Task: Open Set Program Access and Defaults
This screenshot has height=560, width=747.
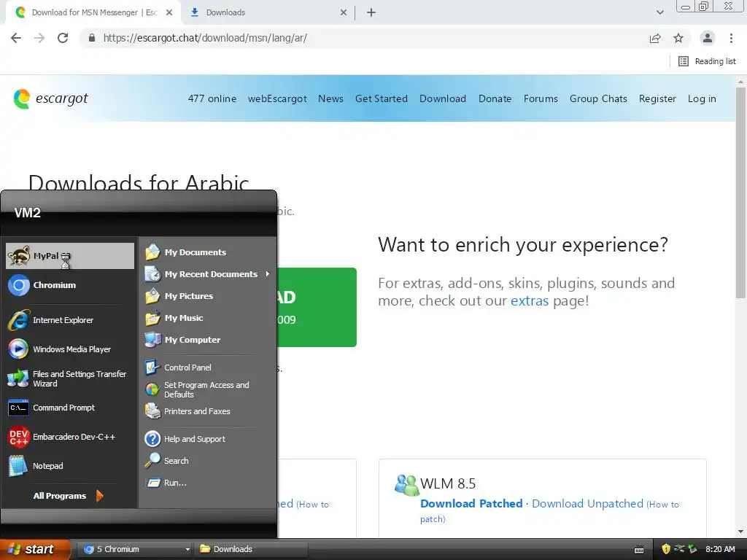Action: point(207,389)
